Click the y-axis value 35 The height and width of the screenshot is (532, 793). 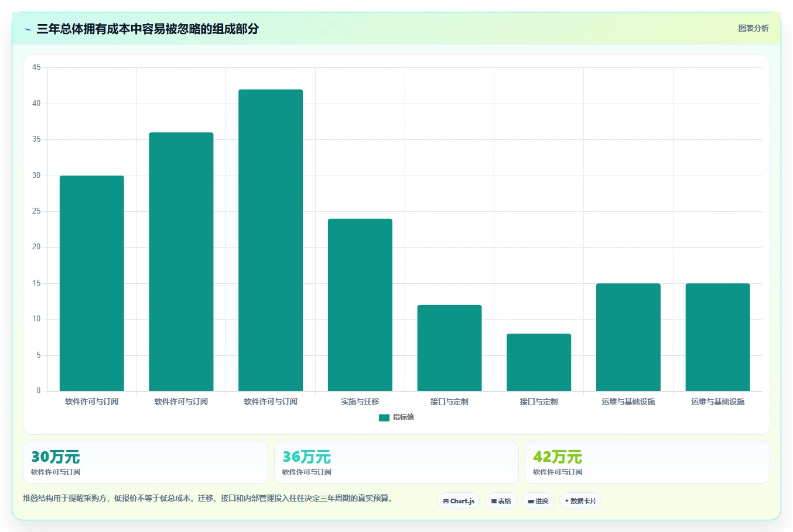[x=36, y=139]
